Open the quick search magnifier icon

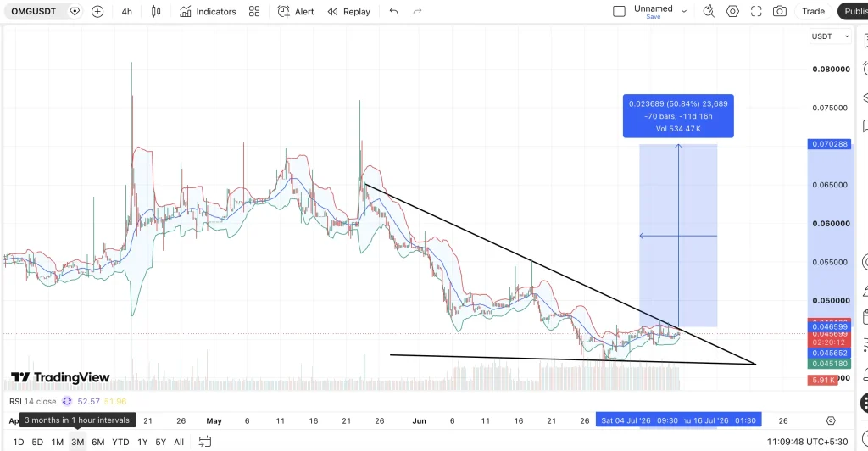coord(709,11)
